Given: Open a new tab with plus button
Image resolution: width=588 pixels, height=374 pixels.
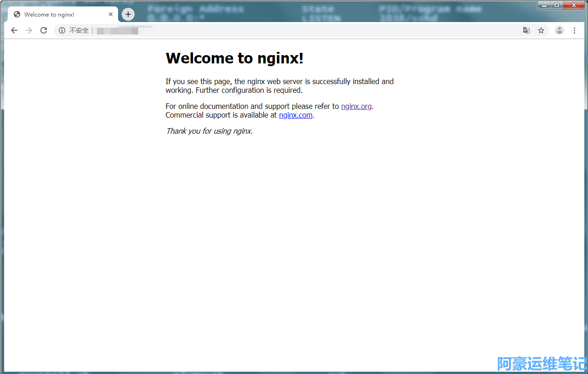Looking at the screenshot, I should click(x=128, y=14).
